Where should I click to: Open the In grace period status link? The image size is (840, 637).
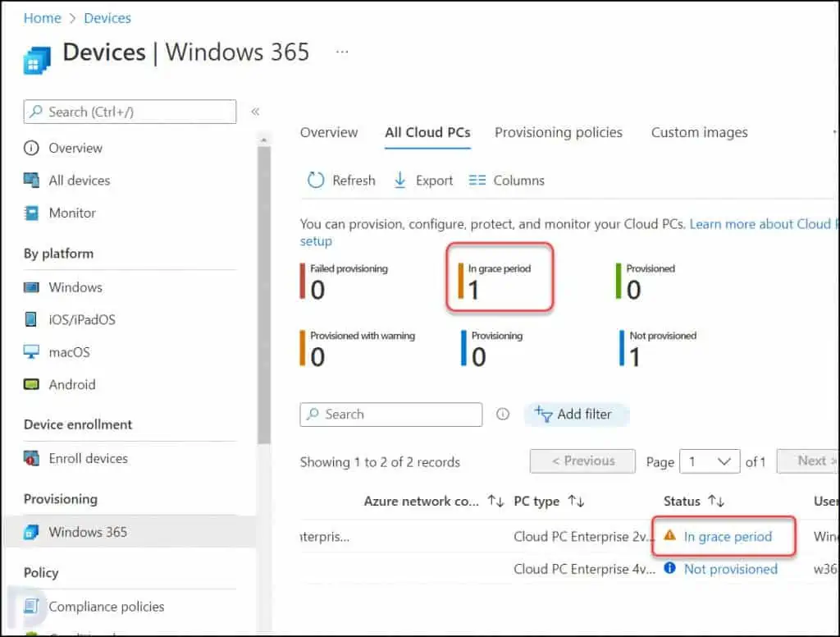[x=728, y=536]
